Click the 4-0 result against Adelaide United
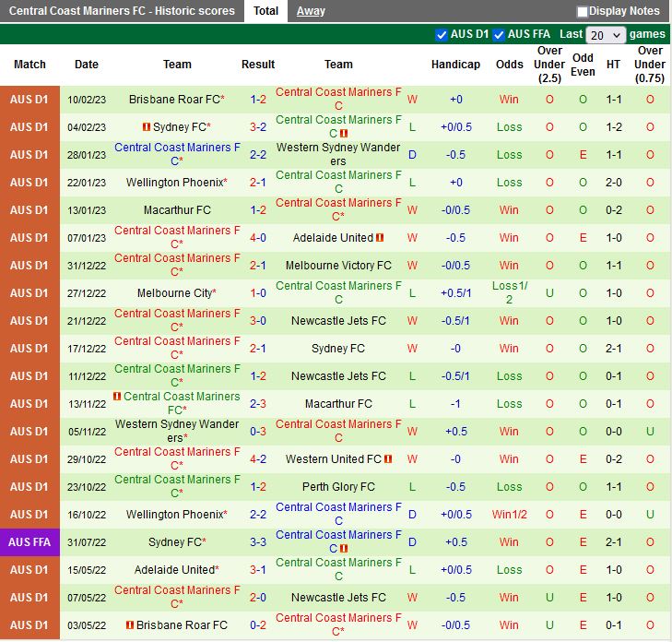 258,238
